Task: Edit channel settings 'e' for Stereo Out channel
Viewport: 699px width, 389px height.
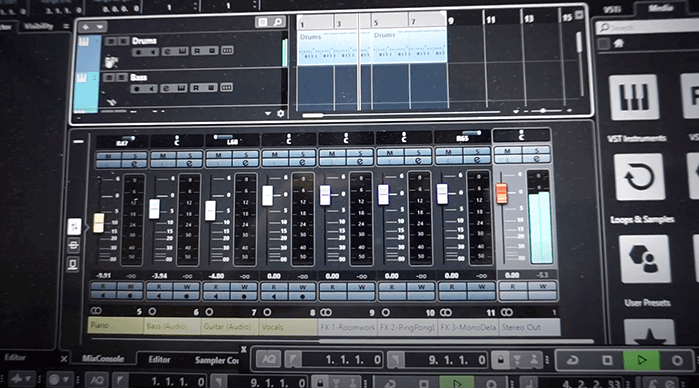Action: 536,159
